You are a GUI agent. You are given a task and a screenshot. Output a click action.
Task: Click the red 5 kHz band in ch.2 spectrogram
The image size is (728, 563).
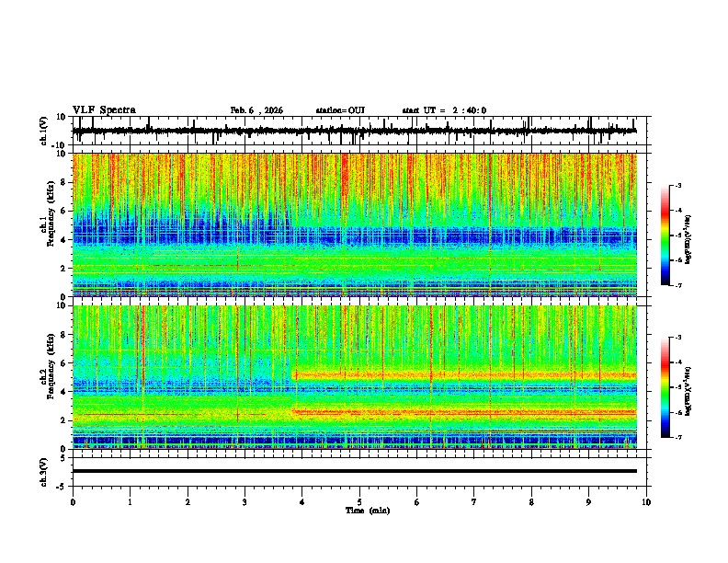tap(464, 374)
